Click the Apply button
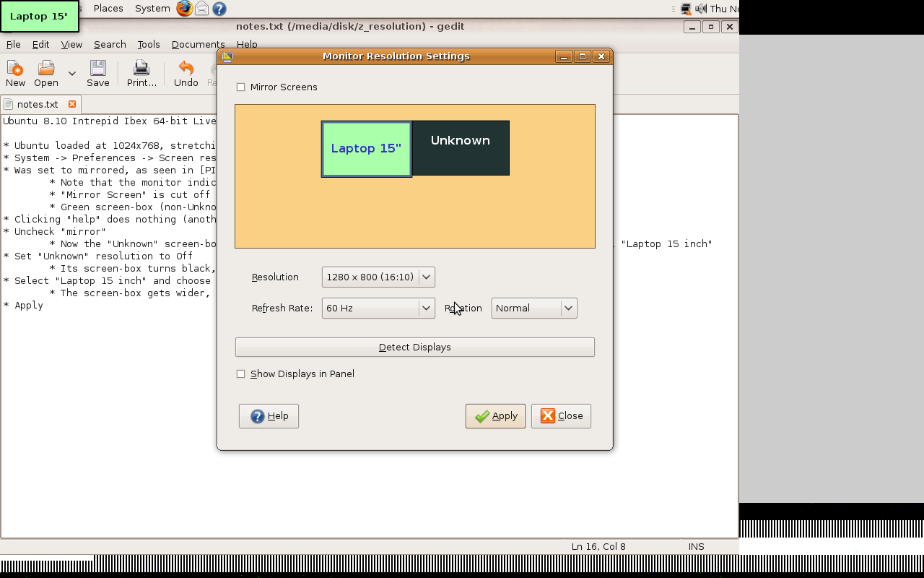The width and height of the screenshot is (924, 578). [495, 416]
